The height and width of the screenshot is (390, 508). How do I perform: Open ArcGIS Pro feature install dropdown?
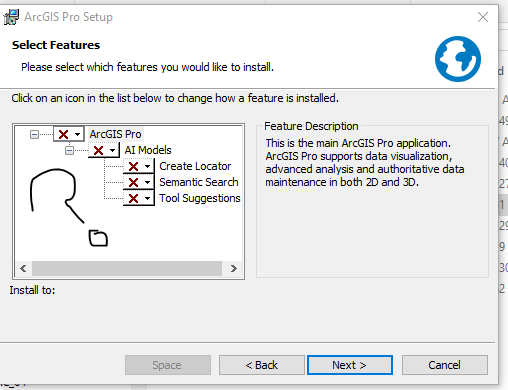point(69,134)
